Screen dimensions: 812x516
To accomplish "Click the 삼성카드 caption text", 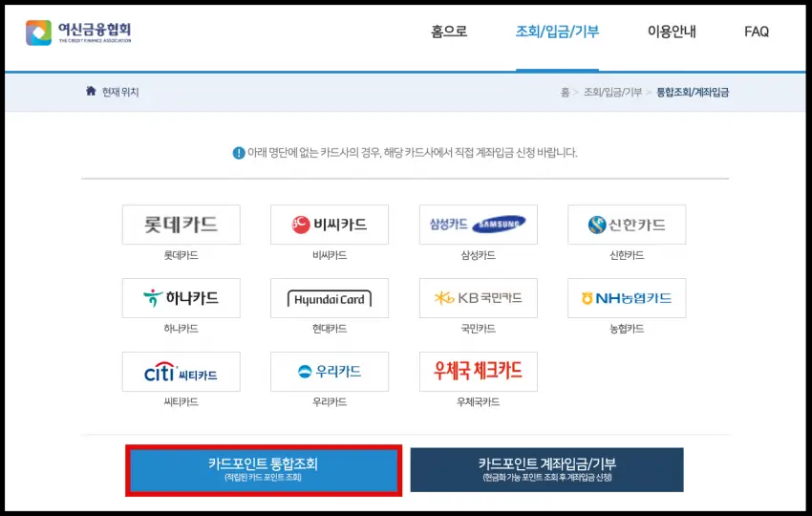I will (x=478, y=255).
